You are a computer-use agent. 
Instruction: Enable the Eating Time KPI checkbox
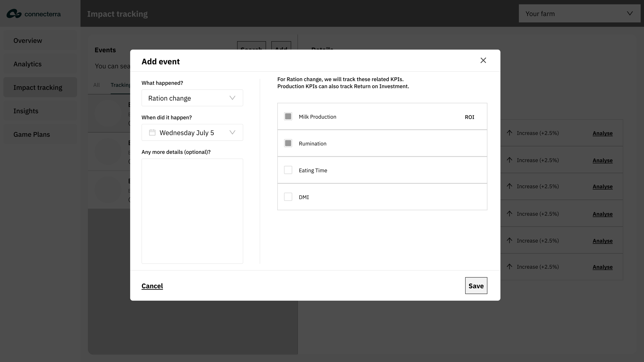coord(288,170)
